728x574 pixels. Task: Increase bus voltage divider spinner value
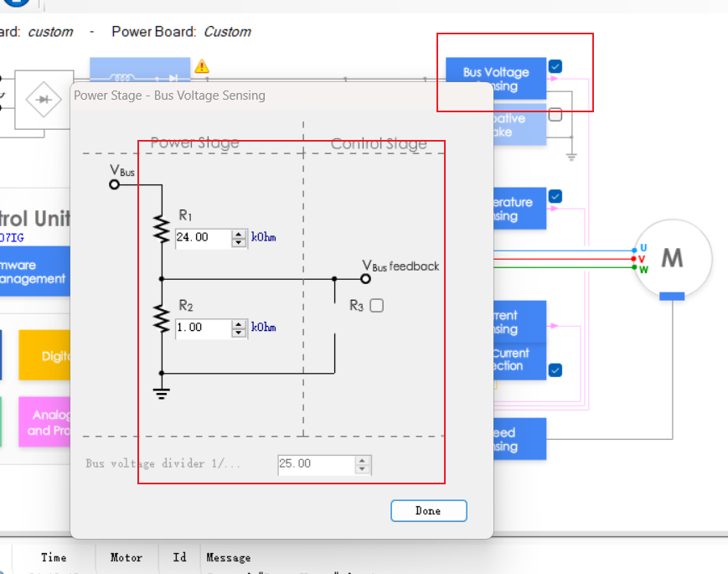click(x=362, y=459)
